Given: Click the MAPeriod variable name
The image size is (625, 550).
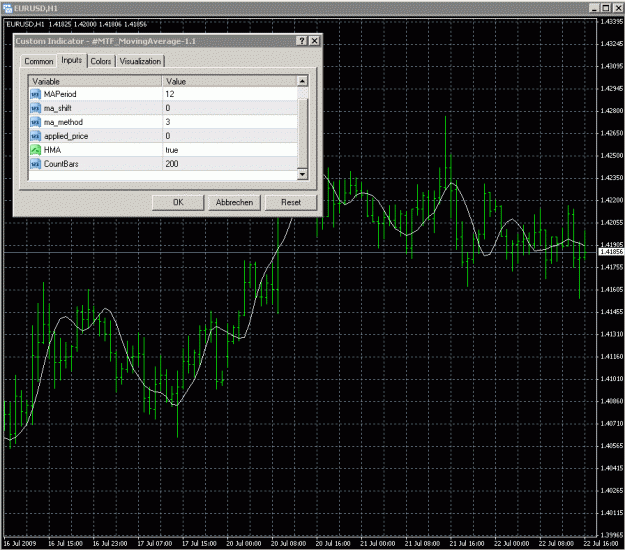Looking at the screenshot, I should 60,94.
